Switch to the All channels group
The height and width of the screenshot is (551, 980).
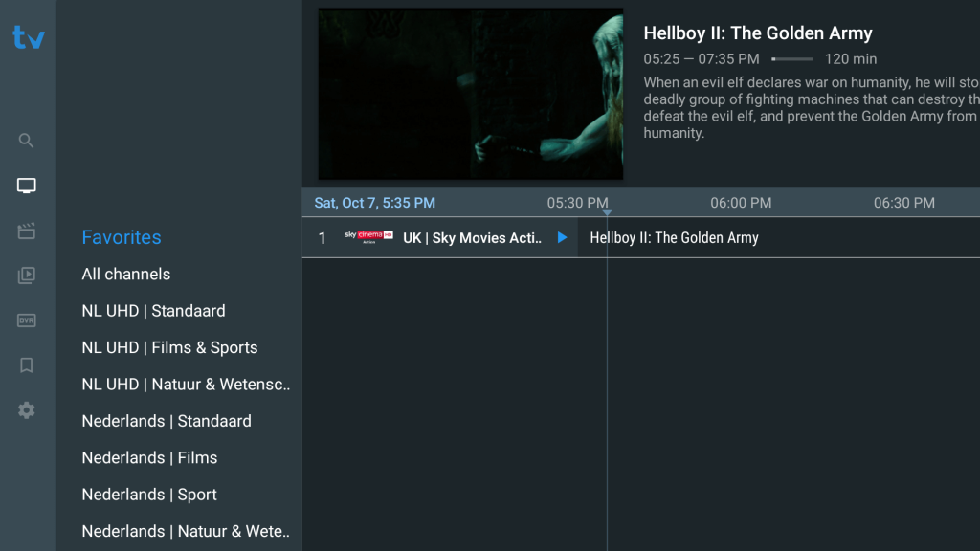point(126,275)
